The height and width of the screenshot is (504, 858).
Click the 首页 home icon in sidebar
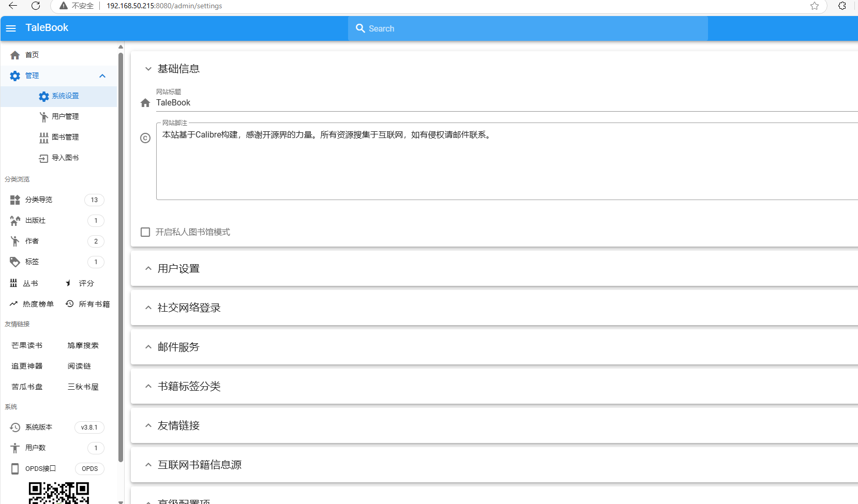tap(15, 55)
